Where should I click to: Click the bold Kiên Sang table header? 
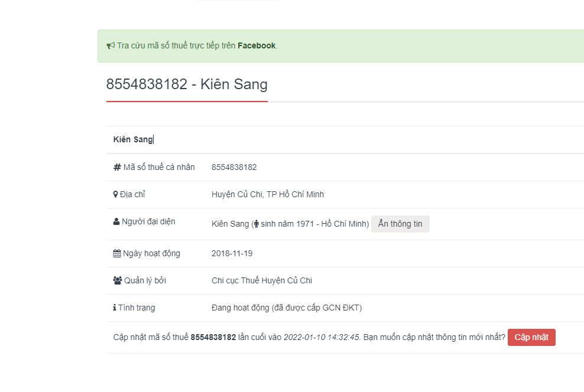pyautogui.click(x=133, y=140)
